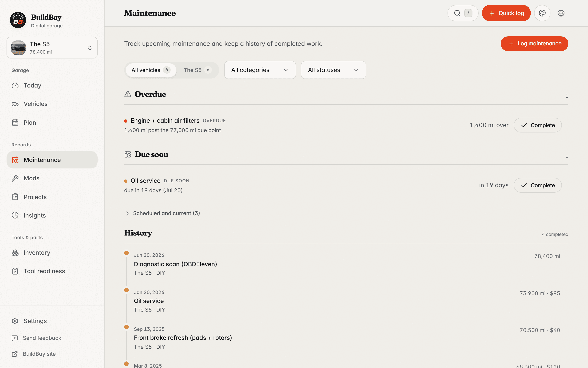Open Plan in sidebar

click(x=52, y=122)
